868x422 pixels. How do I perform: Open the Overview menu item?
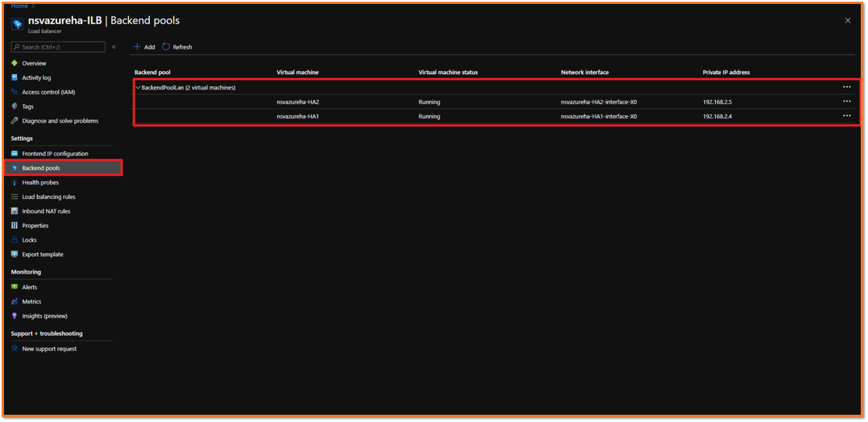[34, 63]
